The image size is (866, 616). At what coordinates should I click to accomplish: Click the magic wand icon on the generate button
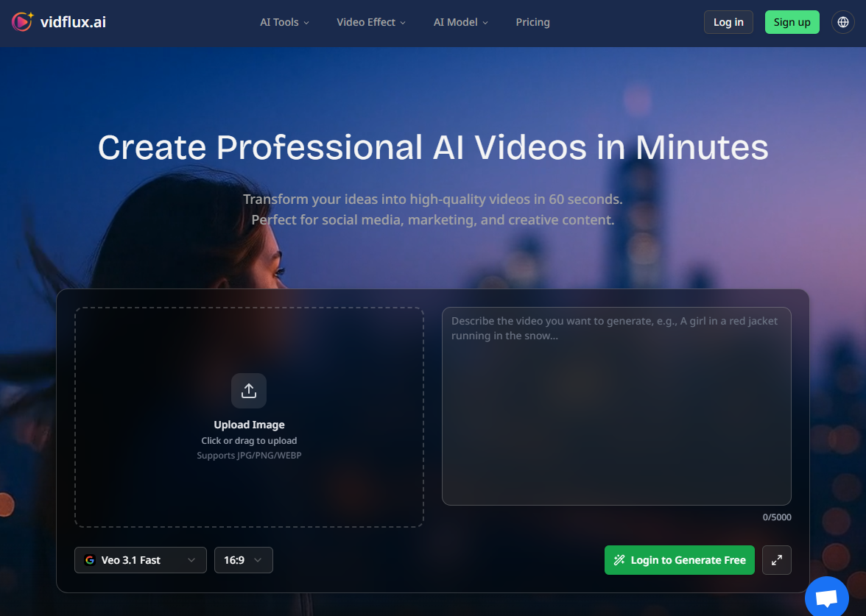pyautogui.click(x=619, y=560)
